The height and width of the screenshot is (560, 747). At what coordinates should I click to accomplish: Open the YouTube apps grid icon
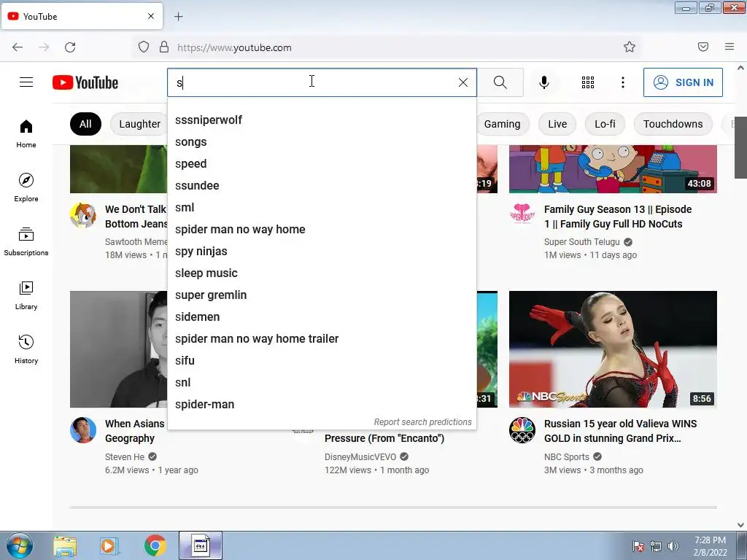click(588, 82)
